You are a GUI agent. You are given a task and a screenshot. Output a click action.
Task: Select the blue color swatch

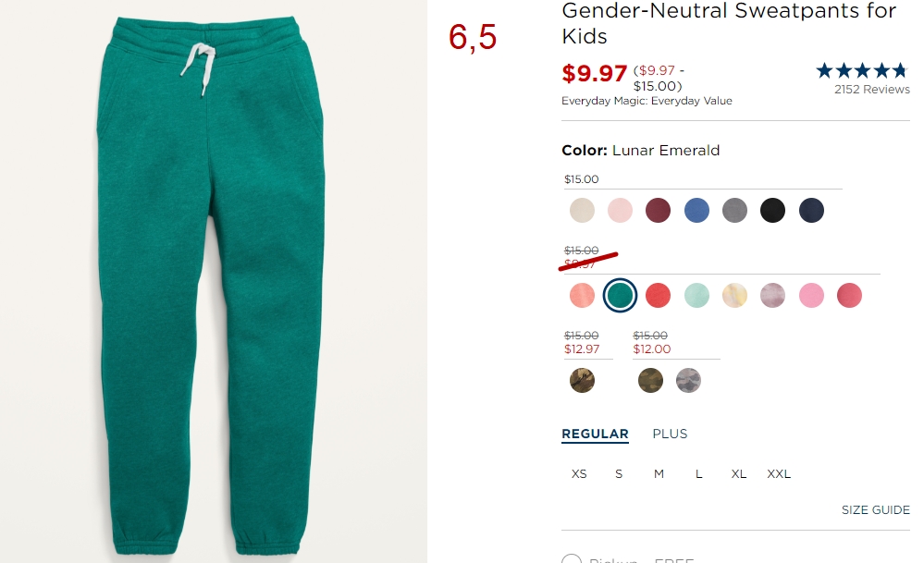pos(696,210)
